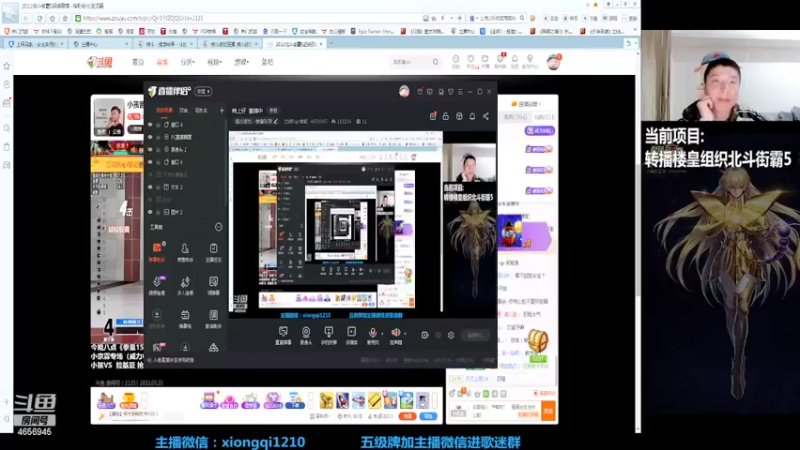Add a 手机投屏 phone mirroring source
Screen dimensions: 800x450
tap(329, 336)
